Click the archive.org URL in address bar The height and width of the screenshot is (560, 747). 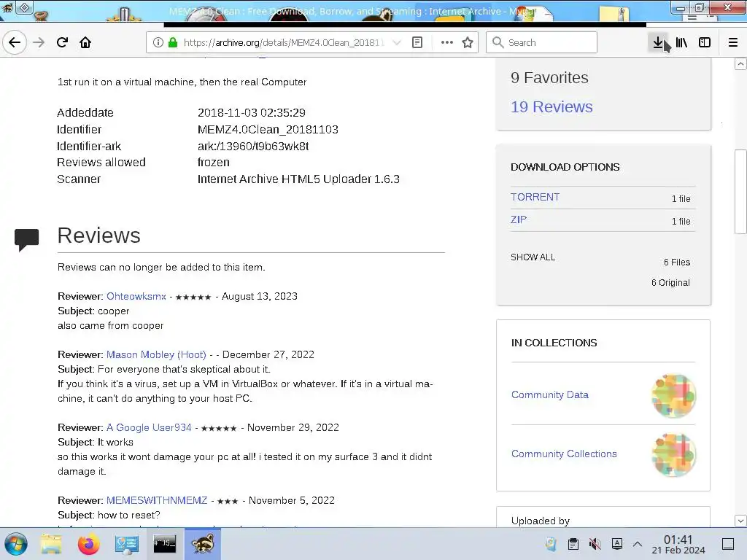[x=284, y=42]
